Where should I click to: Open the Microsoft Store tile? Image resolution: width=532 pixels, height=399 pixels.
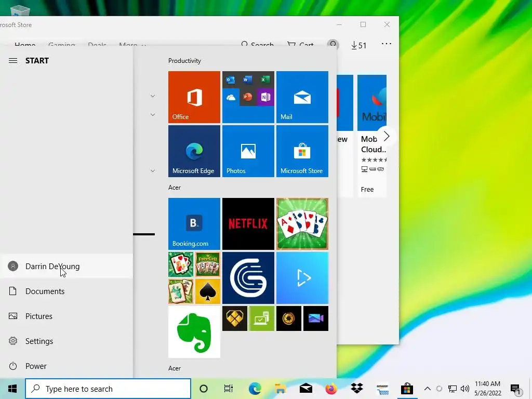click(x=302, y=151)
